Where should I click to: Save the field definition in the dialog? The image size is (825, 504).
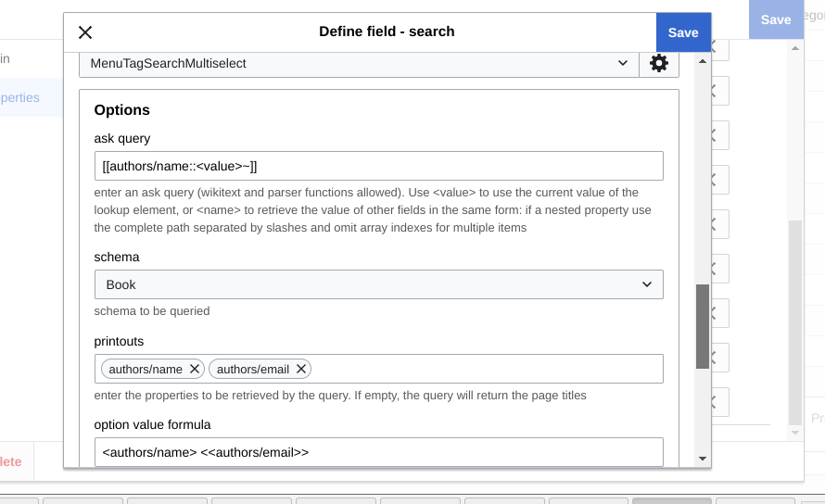pos(683,32)
